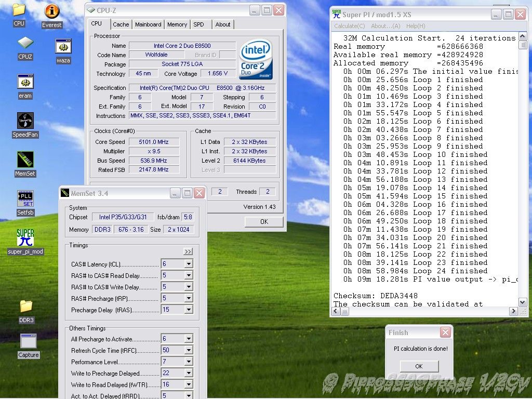Click OK in the CPU-Z window

(x=264, y=221)
